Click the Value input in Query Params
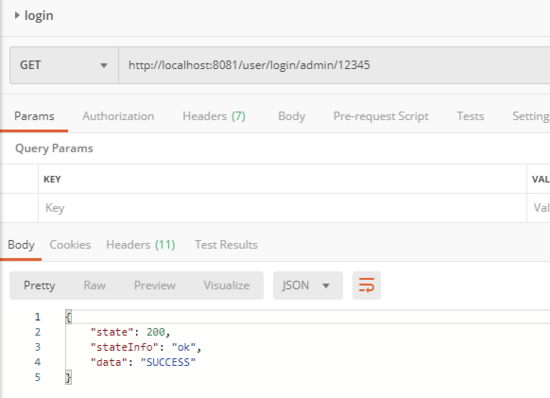Screen dimensions: 550x398 (x=538, y=208)
